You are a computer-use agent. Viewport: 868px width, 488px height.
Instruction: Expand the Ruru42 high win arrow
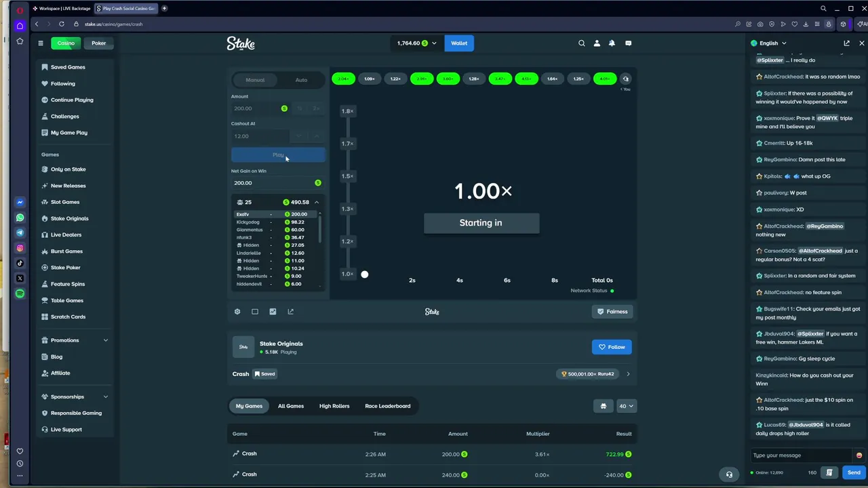pyautogui.click(x=628, y=374)
